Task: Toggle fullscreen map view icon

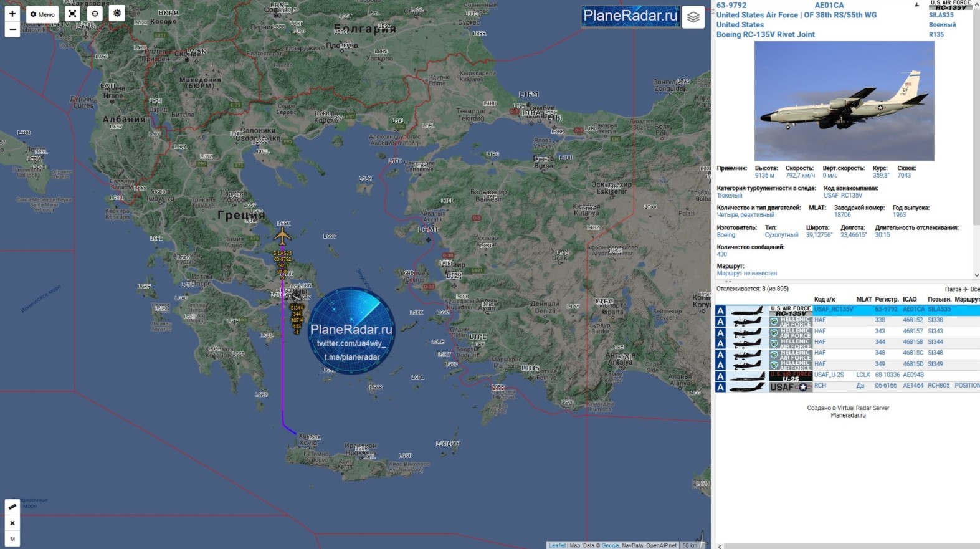Action: (x=72, y=14)
